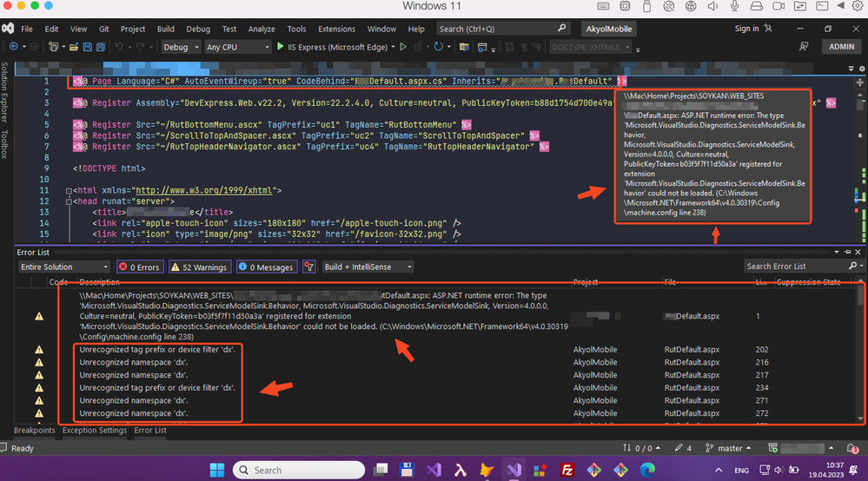868x481 pixels.
Task: Open FileZilla from the taskbar
Action: [567, 470]
